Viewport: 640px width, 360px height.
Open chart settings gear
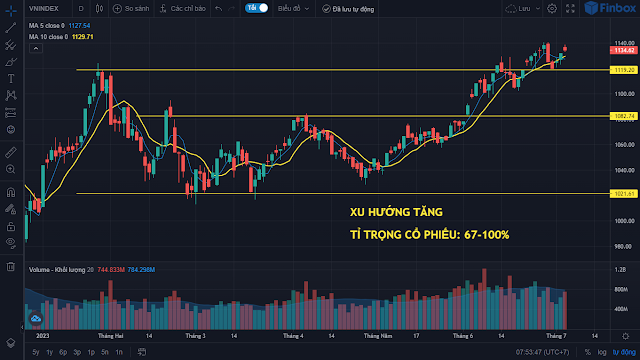point(552,9)
